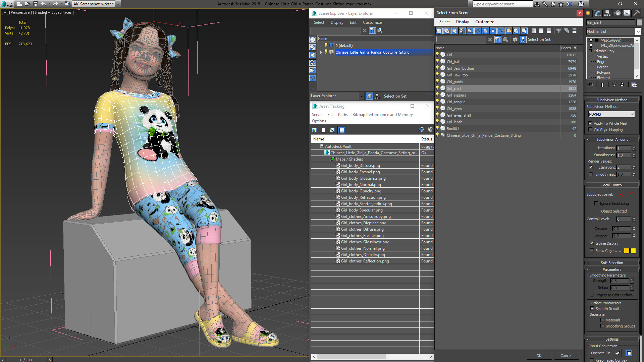Enable Show Cage checkbox
Screen dimensions: 644x362
pos(592,250)
